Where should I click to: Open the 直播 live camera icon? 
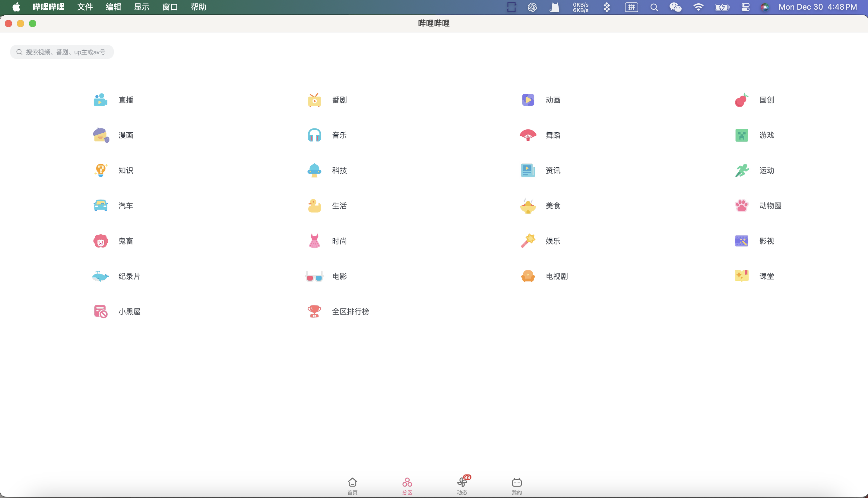pos(101,100)
